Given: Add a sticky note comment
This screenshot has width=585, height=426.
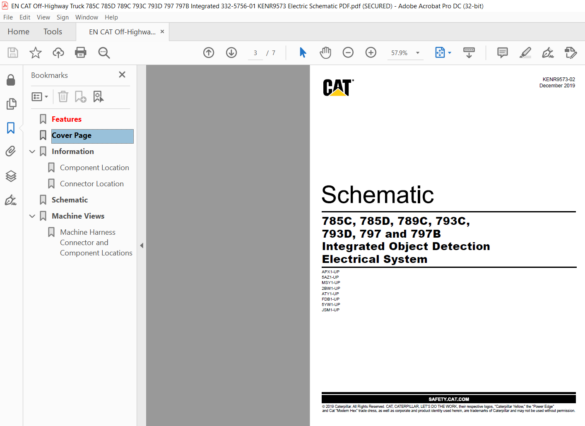Looking at the screenshot, I should pyautogui.click(x=503, y=53).
